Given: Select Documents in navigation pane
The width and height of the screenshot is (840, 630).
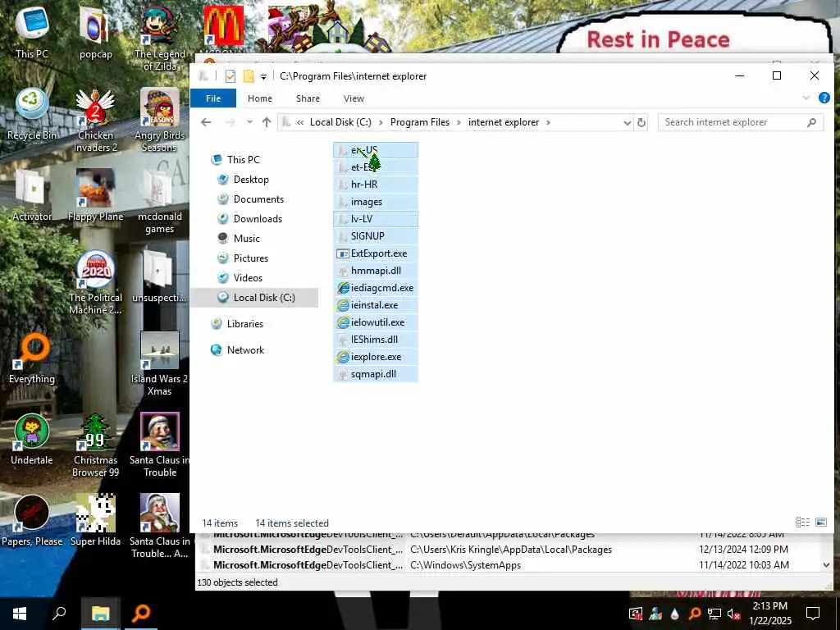Looking at the screenshot, I should pos(258,199).
